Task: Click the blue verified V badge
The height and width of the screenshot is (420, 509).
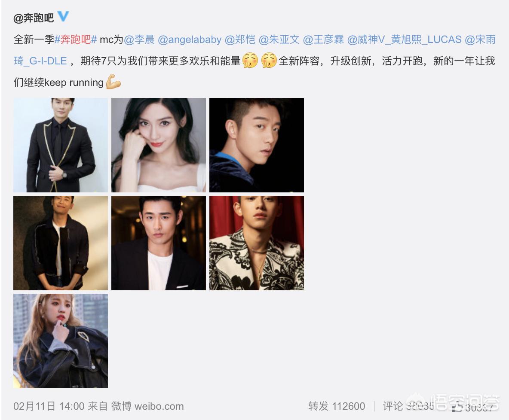Action: [x=63, y=16]
